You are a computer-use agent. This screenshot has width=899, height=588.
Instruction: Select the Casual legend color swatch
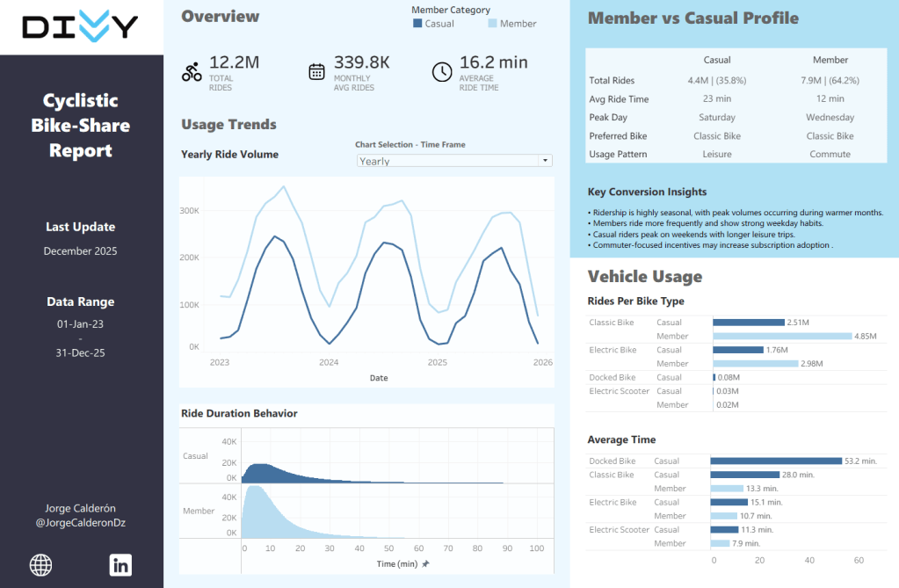[417, 24]
